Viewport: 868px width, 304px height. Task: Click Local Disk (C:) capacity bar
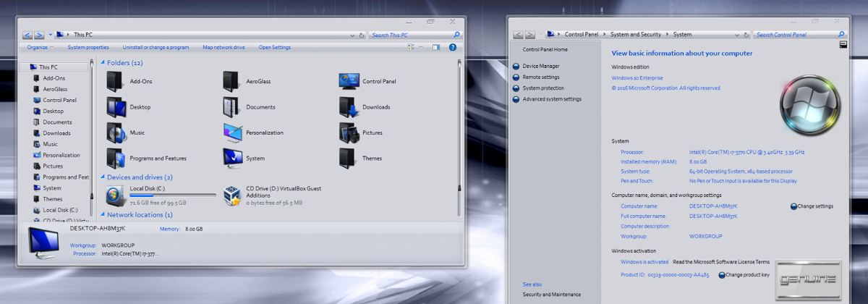[x=173, y=195]
